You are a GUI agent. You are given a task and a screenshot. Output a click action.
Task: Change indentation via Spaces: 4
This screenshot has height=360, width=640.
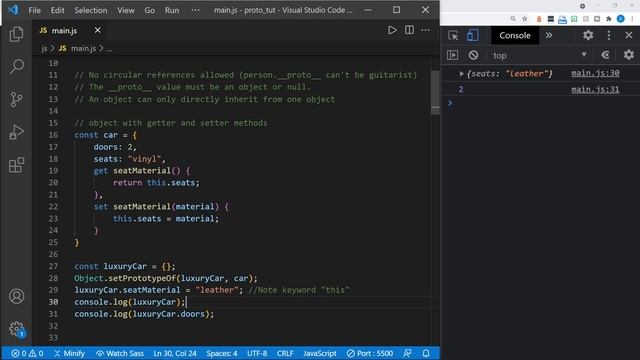(x=222, y=353)
